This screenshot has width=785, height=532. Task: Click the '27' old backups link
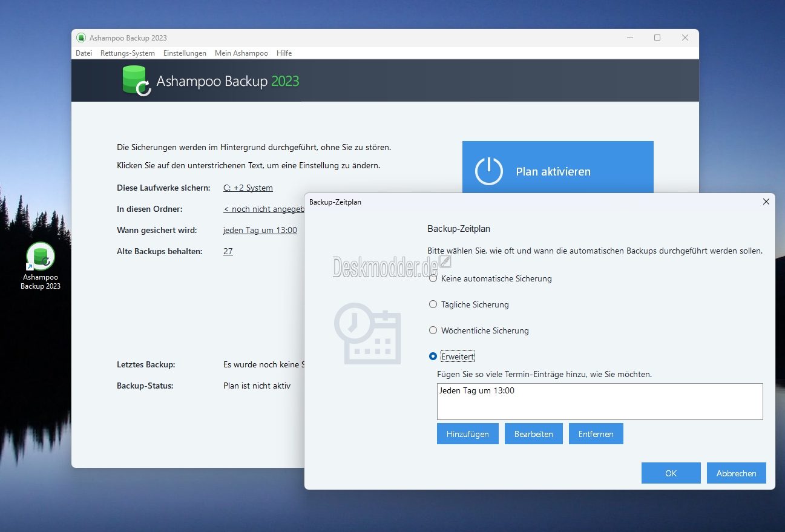[228, 251]
